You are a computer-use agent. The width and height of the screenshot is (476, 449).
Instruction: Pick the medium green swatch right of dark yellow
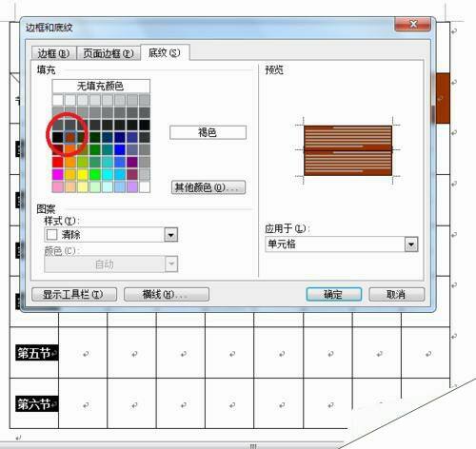pos(94,149)
